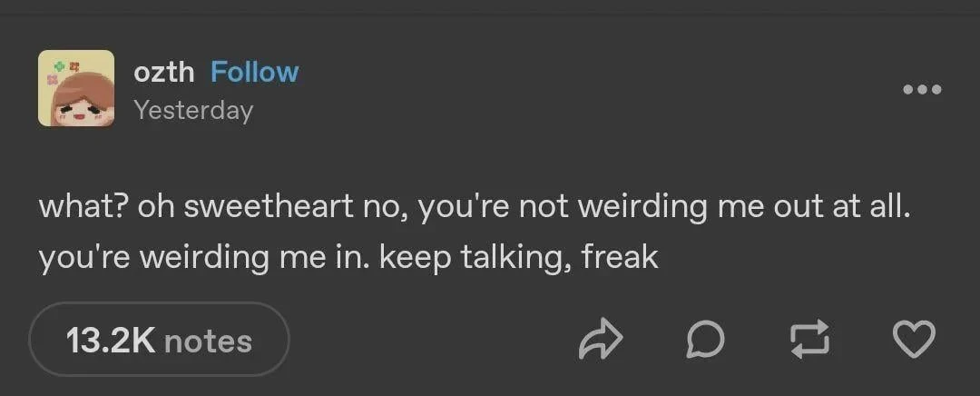This screenshot has height=396, width=980.
Task: Open the three-dot post options menu
Action: (x=922, y=89)
